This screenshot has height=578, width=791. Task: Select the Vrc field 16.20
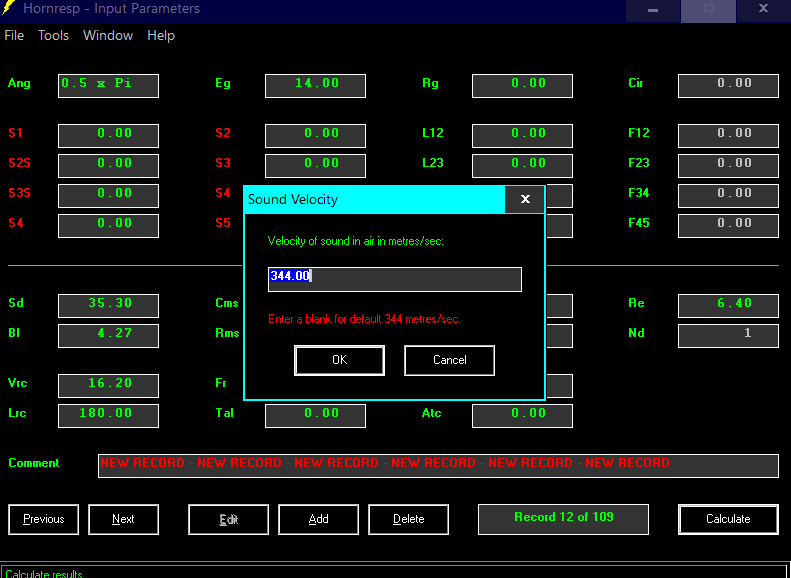point(108,385)
